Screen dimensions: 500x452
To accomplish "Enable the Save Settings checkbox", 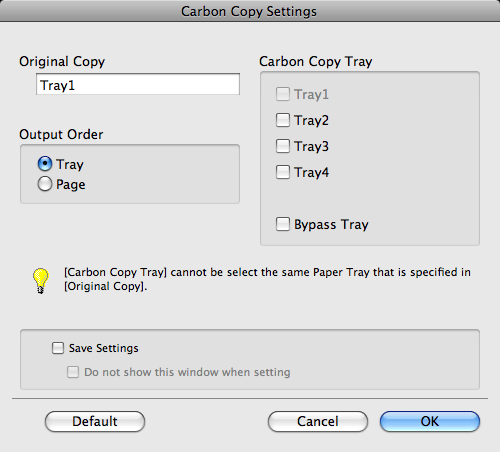I will click(x=58, y=348).
